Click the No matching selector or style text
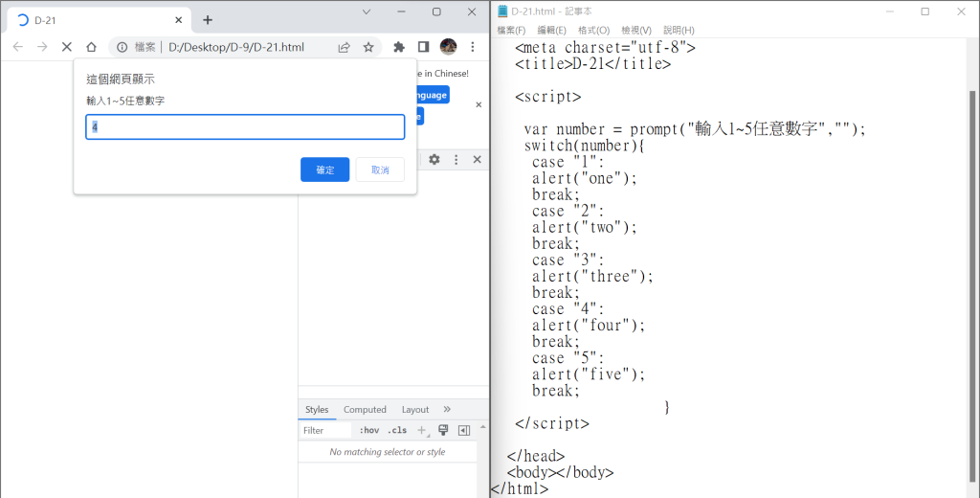The width and height of the screenshot is (980, 498). [x=388, y=452]
